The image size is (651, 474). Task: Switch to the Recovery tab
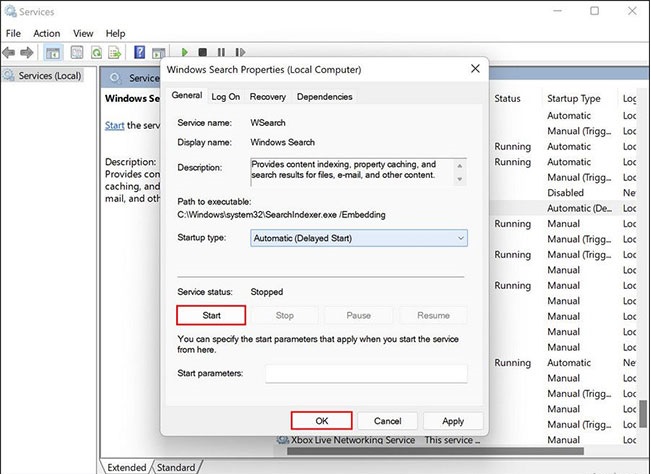point(267,96)
